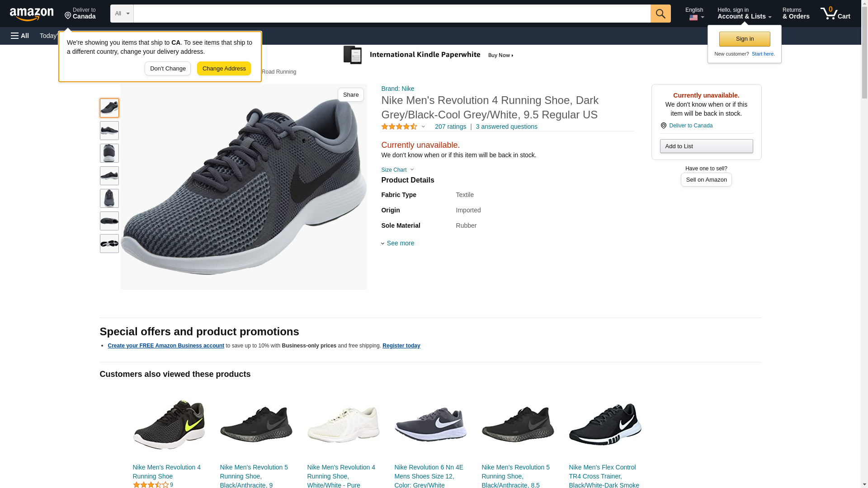Click the Change Address button
Image resolution: width=868 pixels, height=488 pixels.
[x=224, y=69]
